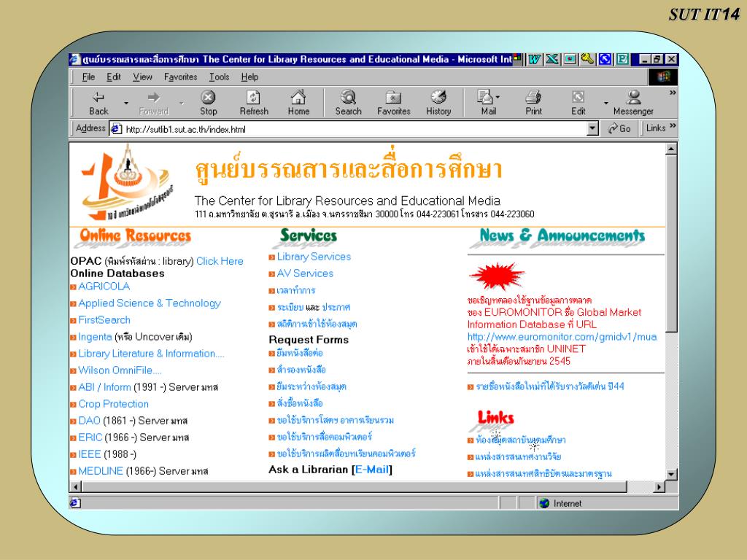Viewport: 747px width, 560px height.
Task: Click the key icon in Office shortcut bar
Action: tap(587, 59)
